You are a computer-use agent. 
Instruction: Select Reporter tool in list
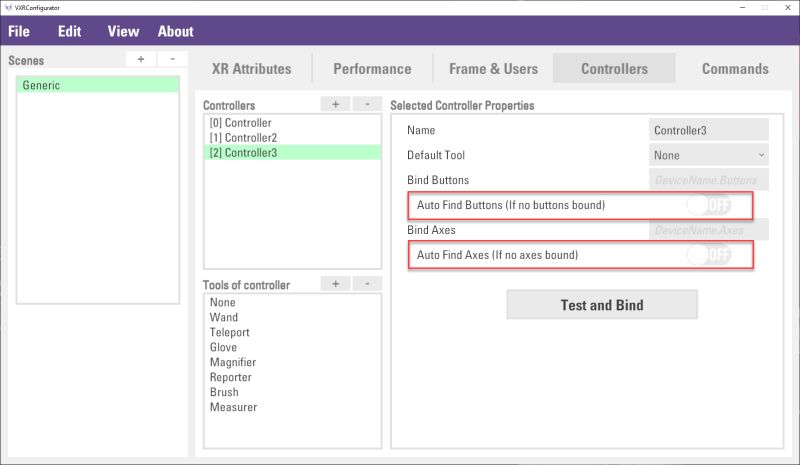click(x=292, y=377)
